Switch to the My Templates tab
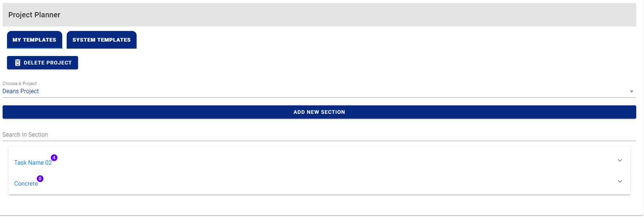 pos(34,40)
